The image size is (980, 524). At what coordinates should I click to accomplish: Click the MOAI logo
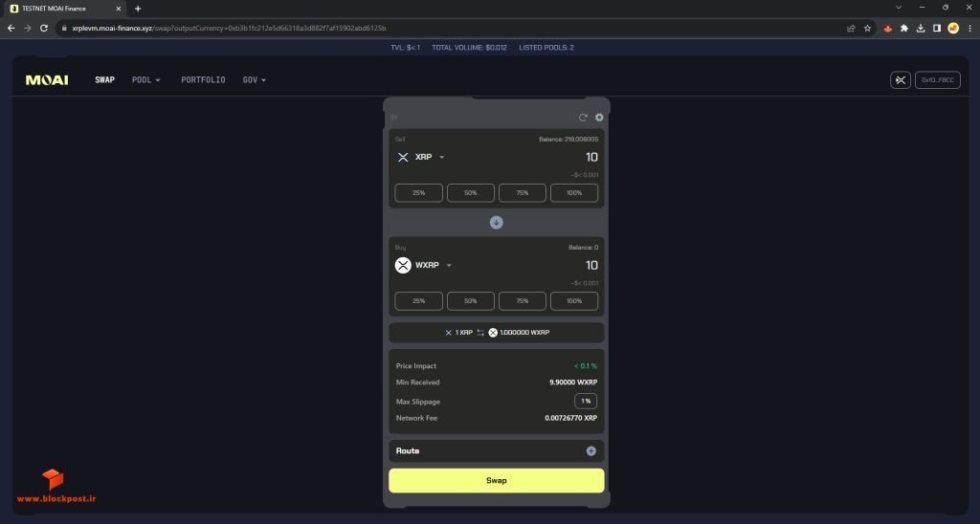click(x=47, y=80)
